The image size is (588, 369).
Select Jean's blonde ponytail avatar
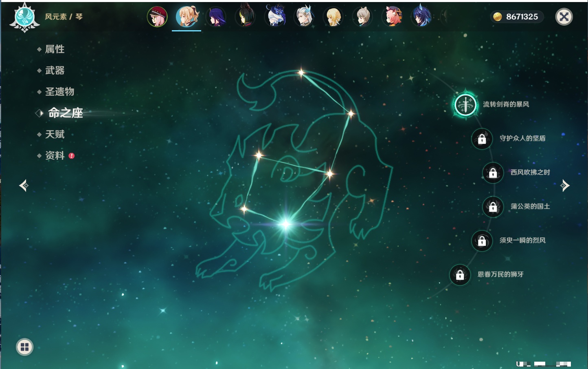(x=186, y=17)
